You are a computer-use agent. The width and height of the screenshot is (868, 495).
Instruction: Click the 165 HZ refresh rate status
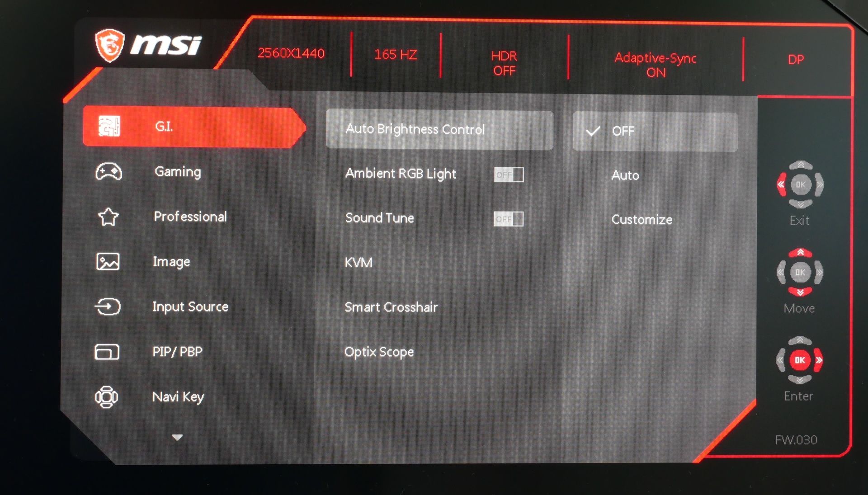click(x=395, y=55)
